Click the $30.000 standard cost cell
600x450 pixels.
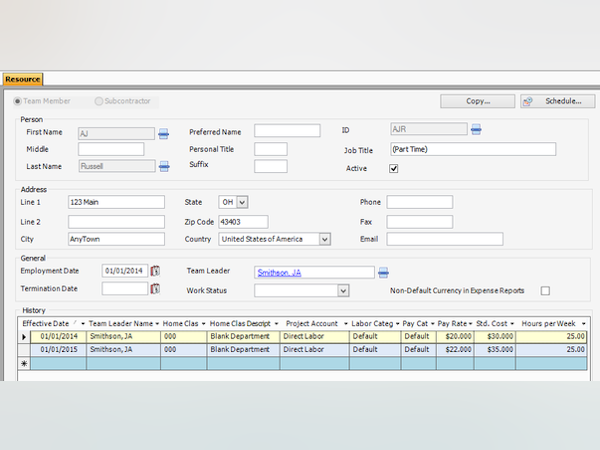pos(495,336)
